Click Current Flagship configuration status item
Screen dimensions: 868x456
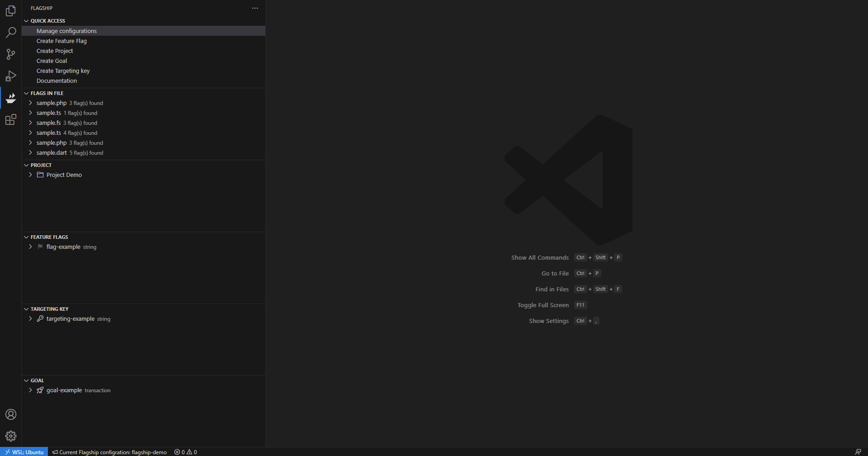coord(109,452)
